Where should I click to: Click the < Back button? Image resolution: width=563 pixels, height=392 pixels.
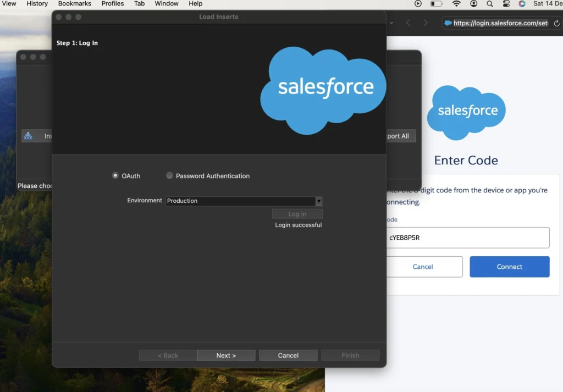(x=168, y=355)
